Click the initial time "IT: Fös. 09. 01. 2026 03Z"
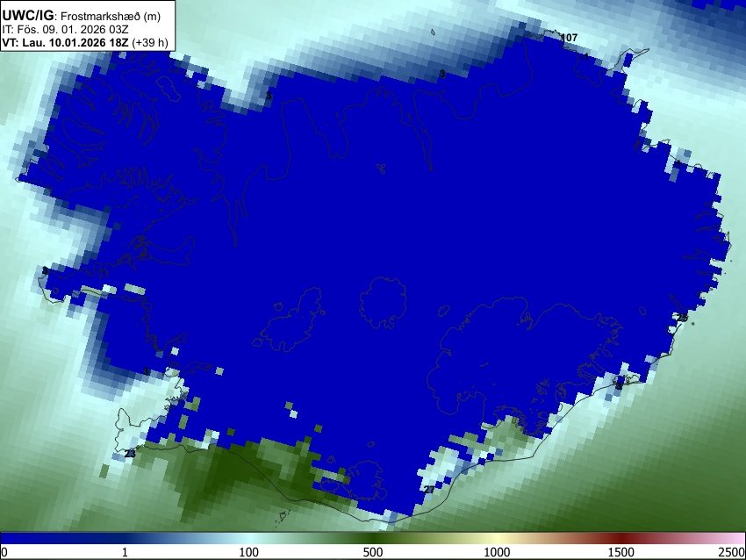746x560 pixels. click(x=65, y=30)
